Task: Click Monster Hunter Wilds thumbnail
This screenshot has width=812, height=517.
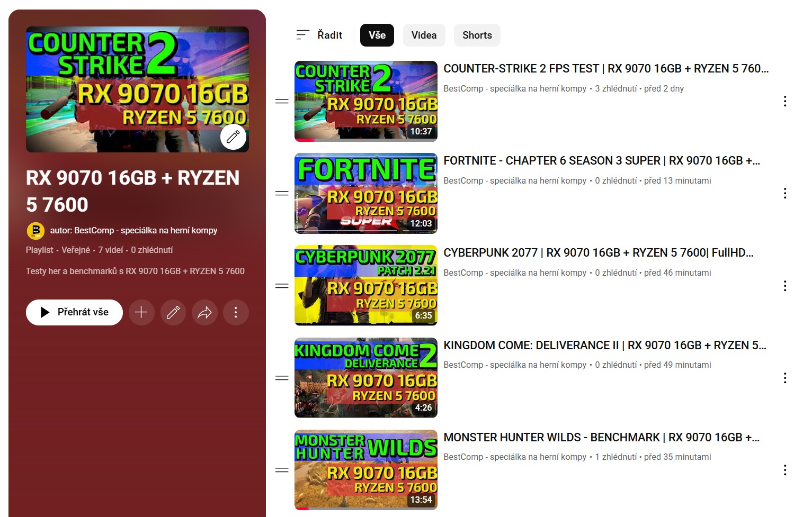Action: coord(366,470)
